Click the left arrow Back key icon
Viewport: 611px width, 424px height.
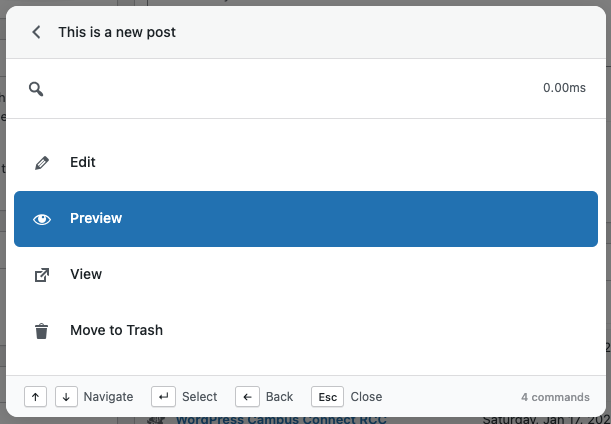247,397
